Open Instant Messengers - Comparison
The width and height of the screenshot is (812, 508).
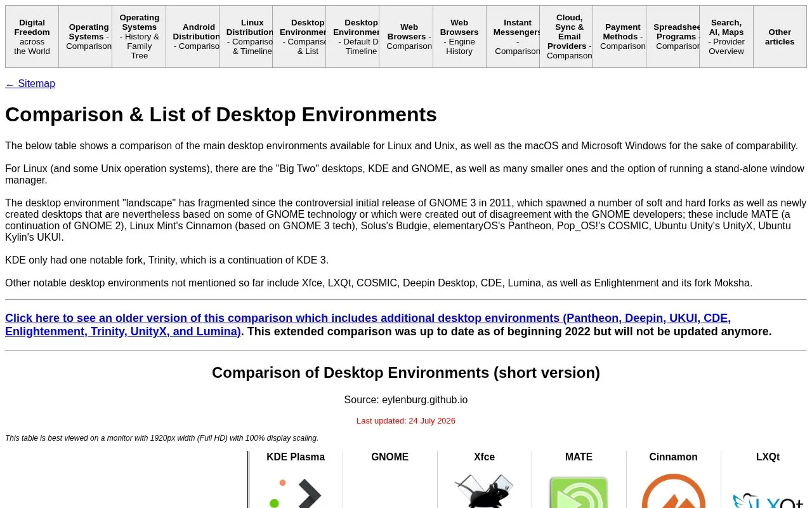click(513, 37)
